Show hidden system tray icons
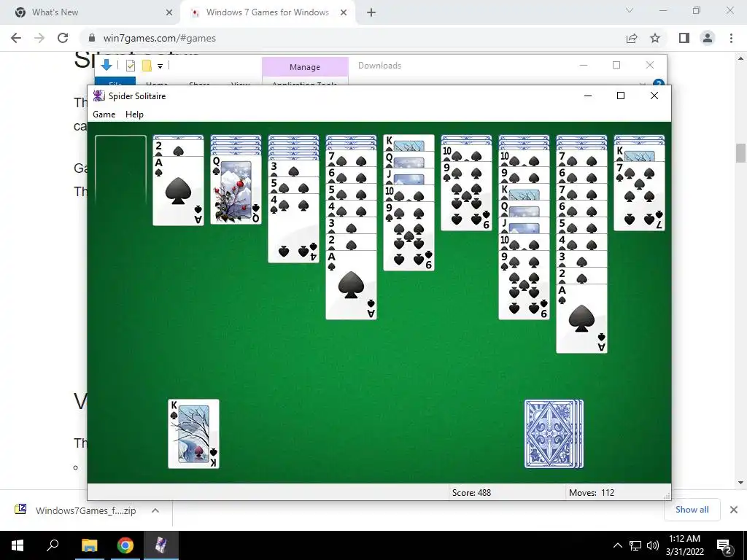 tap(617, 545)
